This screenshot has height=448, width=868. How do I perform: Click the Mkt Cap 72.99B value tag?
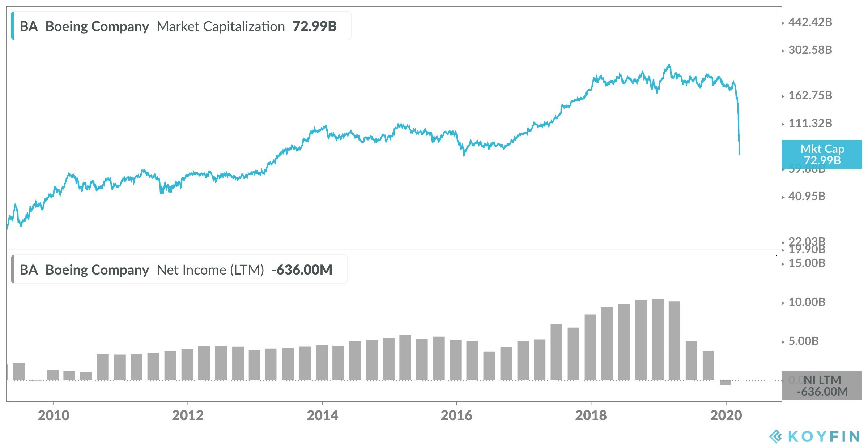pos(822,155)
